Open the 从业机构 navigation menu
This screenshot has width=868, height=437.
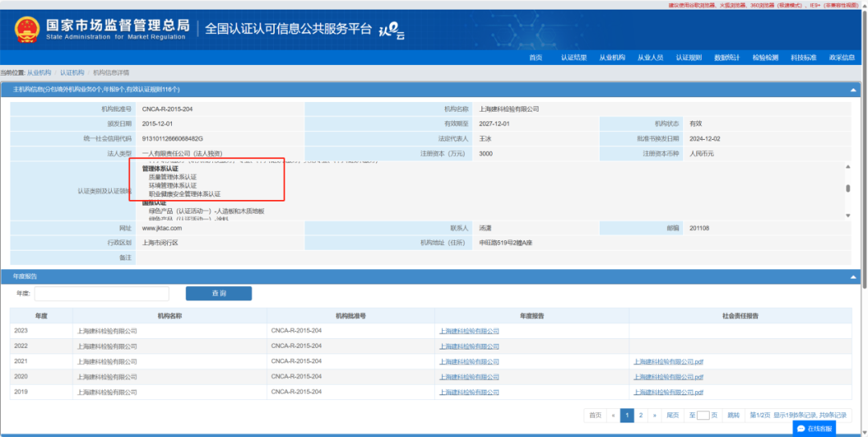point(612,58)
